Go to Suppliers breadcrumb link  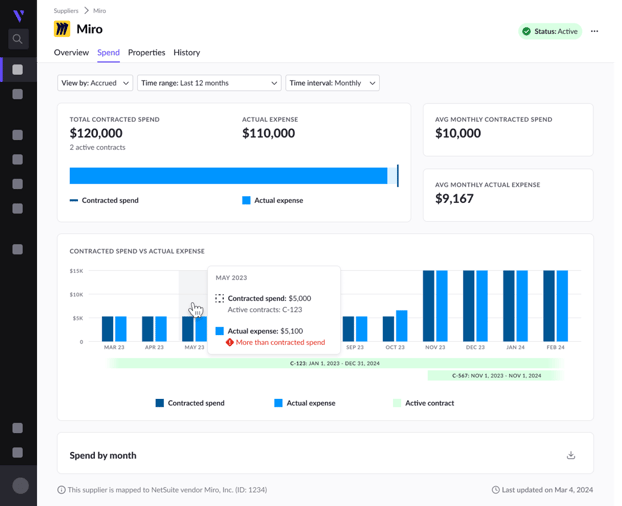66,11
